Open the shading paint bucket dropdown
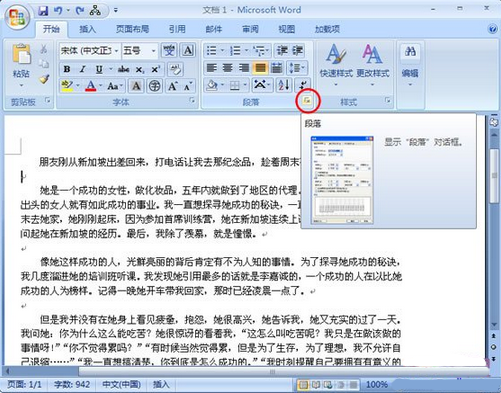501x393 pixels. click(x=223, y=85)
